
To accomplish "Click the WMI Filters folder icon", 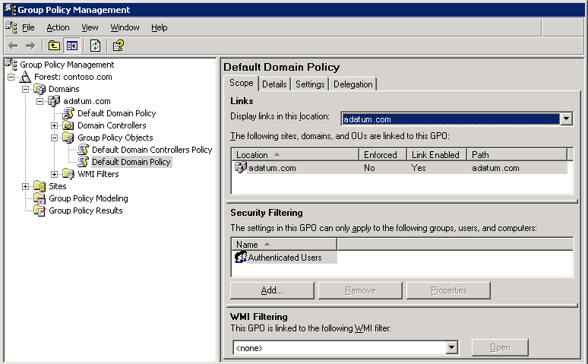I will pos(68,174).
